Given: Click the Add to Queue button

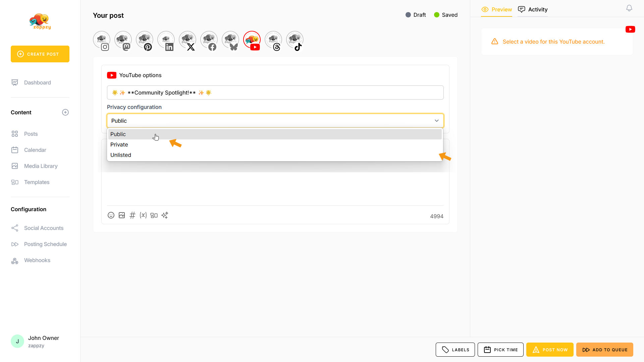Looking at the screenshot, I should point(605,350).
